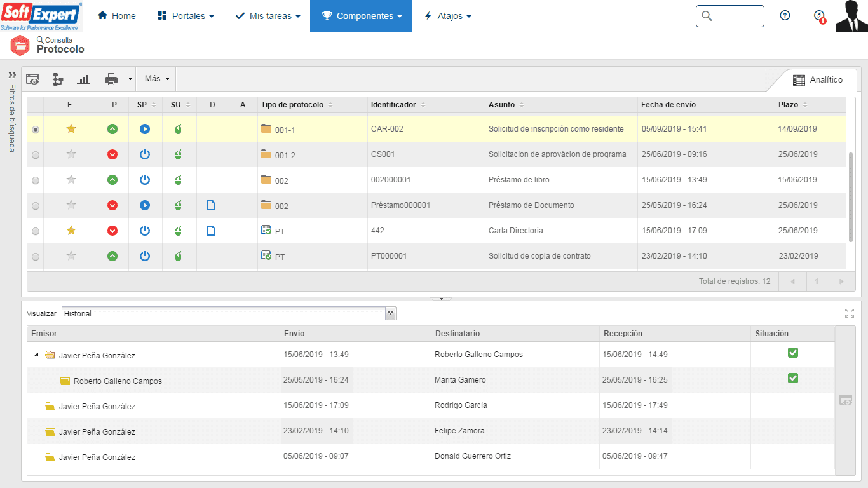Click the green check for Roberto Galleno Campos recipient
Viewport: 868px width, 488px height.
792,353
